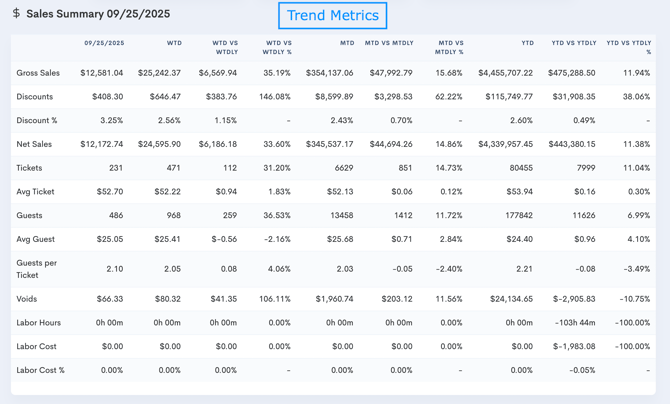Viewport: 670px width, 404px height.
Task: Click the Discounts row label
Action: [x=35, y=97]
